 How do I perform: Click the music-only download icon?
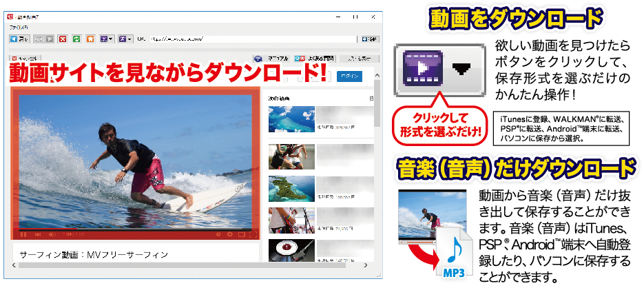tap(123, 39)
